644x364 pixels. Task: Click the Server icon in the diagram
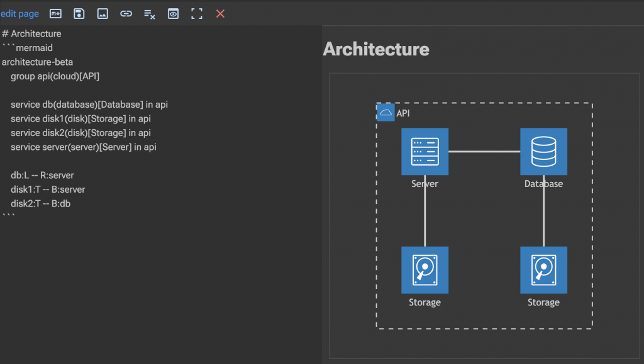click(x=425, y=152)
